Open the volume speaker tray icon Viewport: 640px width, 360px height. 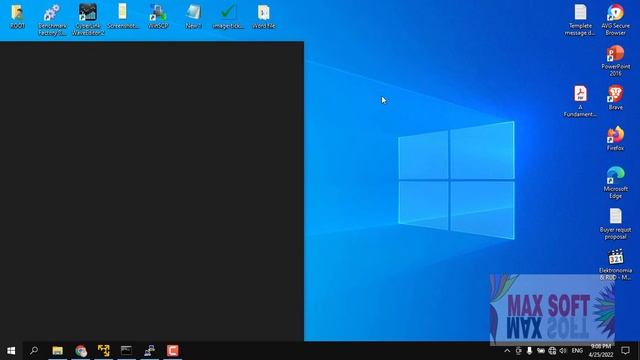tap(563, 351)
